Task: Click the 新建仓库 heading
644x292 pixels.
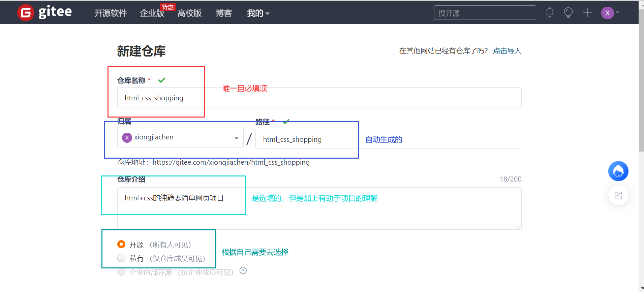Action: coord(141,51)
